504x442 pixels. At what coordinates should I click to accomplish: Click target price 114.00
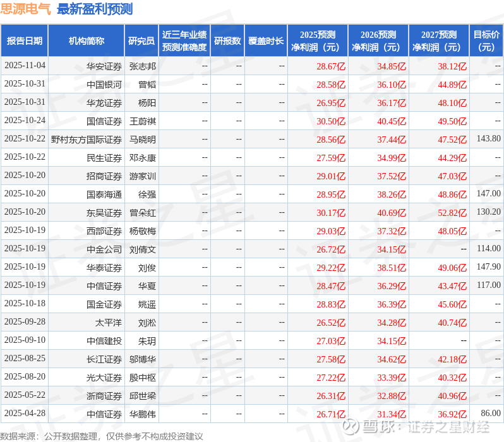489,249
